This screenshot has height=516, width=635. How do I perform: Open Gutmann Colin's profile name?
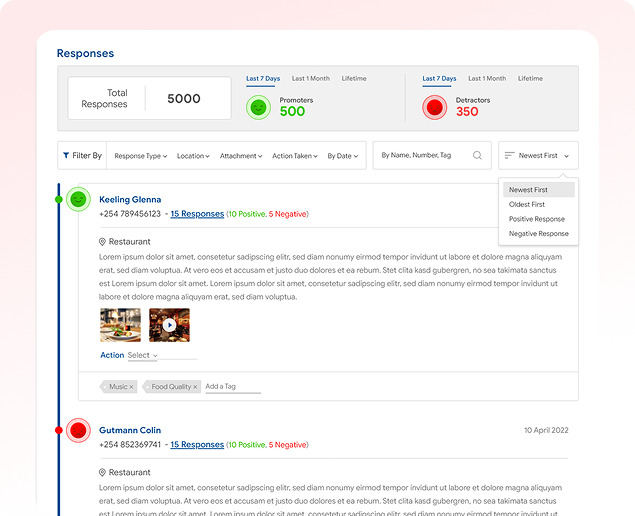[130, 430]
